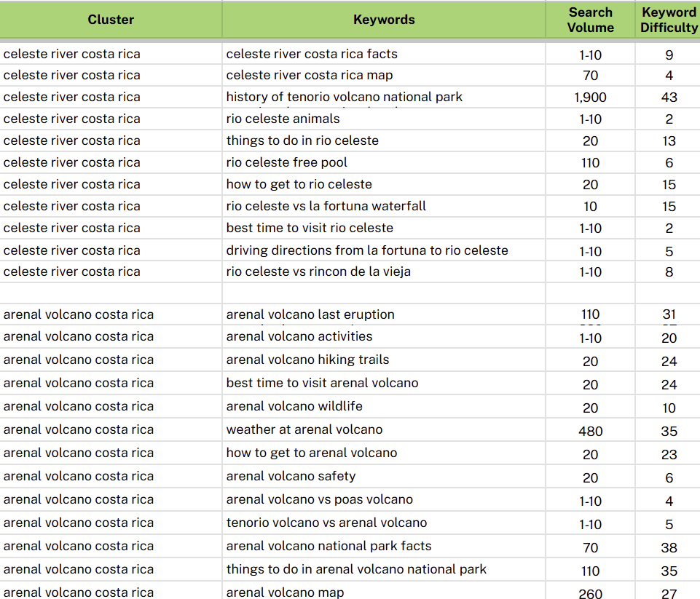Click 'how to get to arenal volcano' cell
This screenshot has width=700, height=599.
coord(384,453)
